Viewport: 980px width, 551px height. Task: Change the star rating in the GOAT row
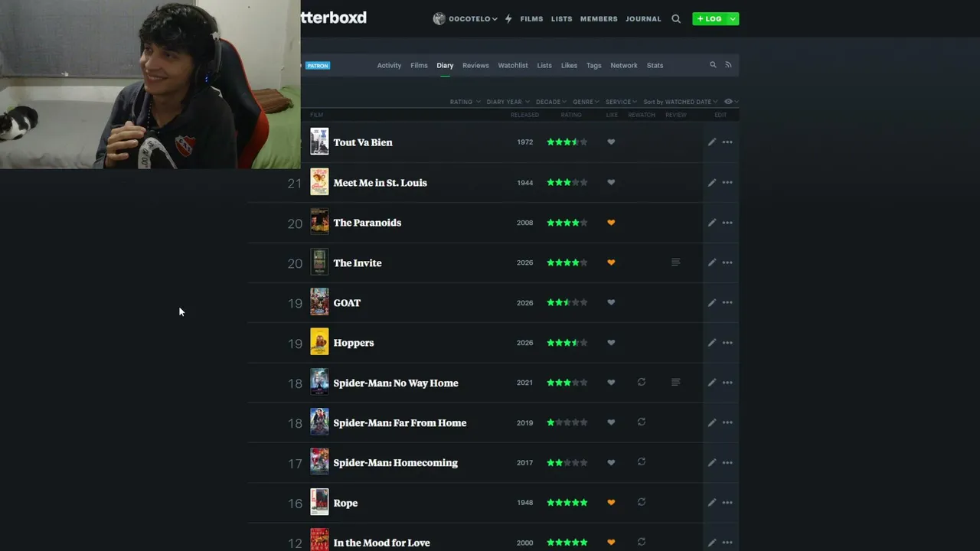(x=567, y=302)
